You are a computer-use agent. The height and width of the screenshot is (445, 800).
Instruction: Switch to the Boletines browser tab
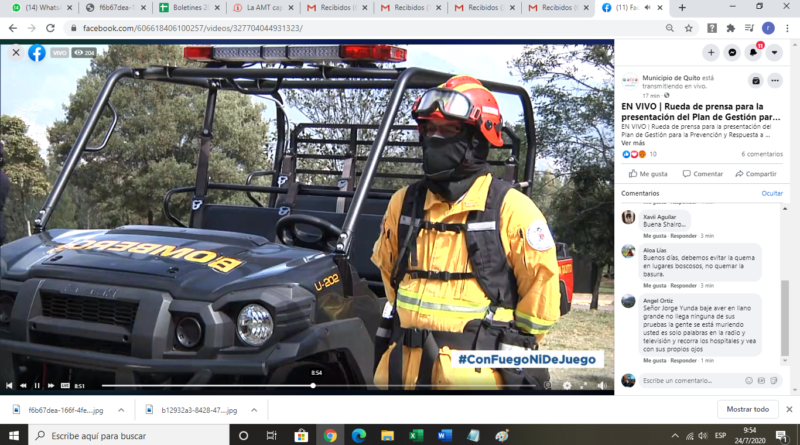[190, 8]
